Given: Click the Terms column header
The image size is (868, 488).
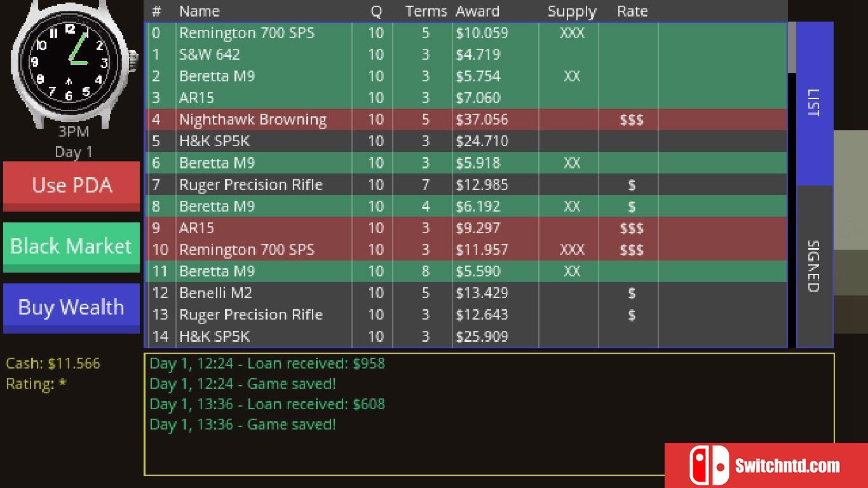Looking at the screenshot, I should pos(426,11).
